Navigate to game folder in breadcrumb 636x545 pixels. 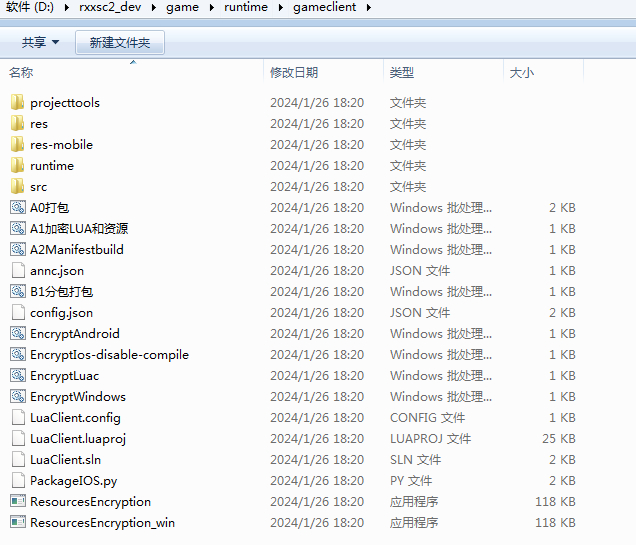point(183,8)
